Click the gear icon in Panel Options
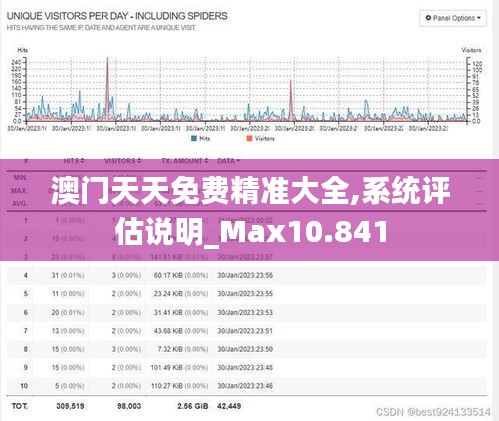The image size is (499, 421). pos(428,18)
